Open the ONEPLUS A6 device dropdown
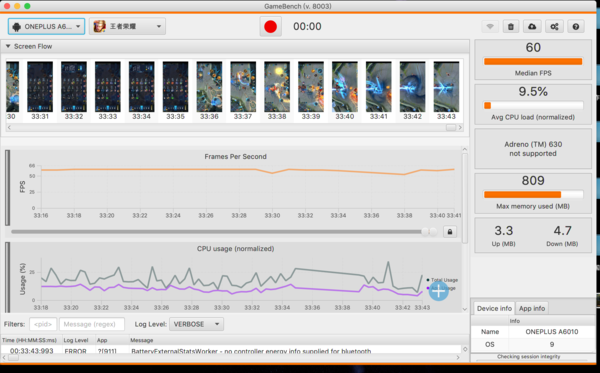This screenshot has width=600, height=373. (46, 26)
